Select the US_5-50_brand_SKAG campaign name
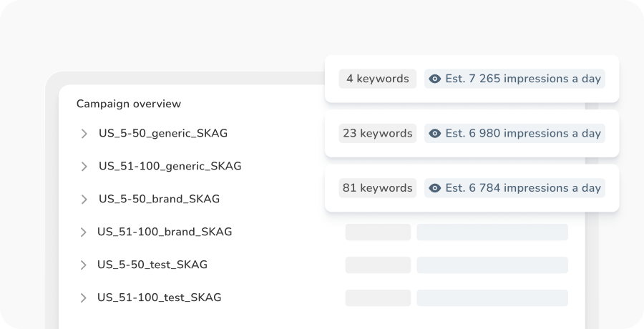This screenshot has width=644, height=329. click(x=159, y=199)
